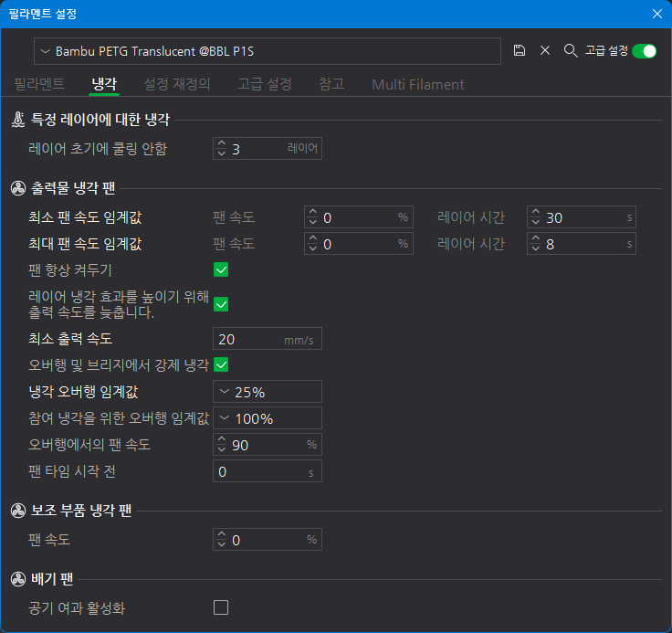Decrease 최대 팬 속도 임계값 fan speed
Screen dimensions: 672x633
coord(312,248)
